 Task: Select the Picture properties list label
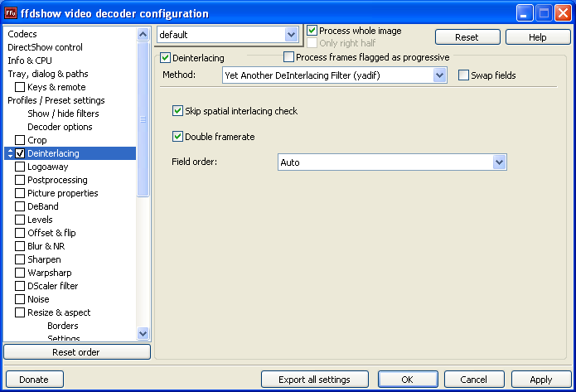click(63, 193)
